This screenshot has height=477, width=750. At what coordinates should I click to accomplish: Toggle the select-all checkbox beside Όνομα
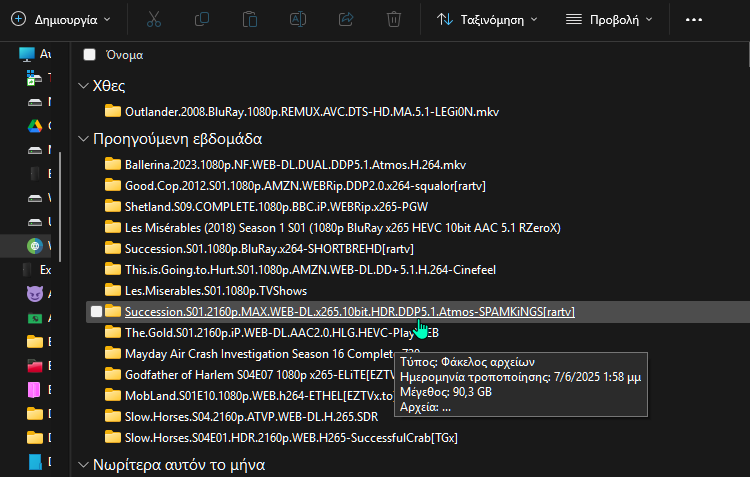[x=89, y=55]
